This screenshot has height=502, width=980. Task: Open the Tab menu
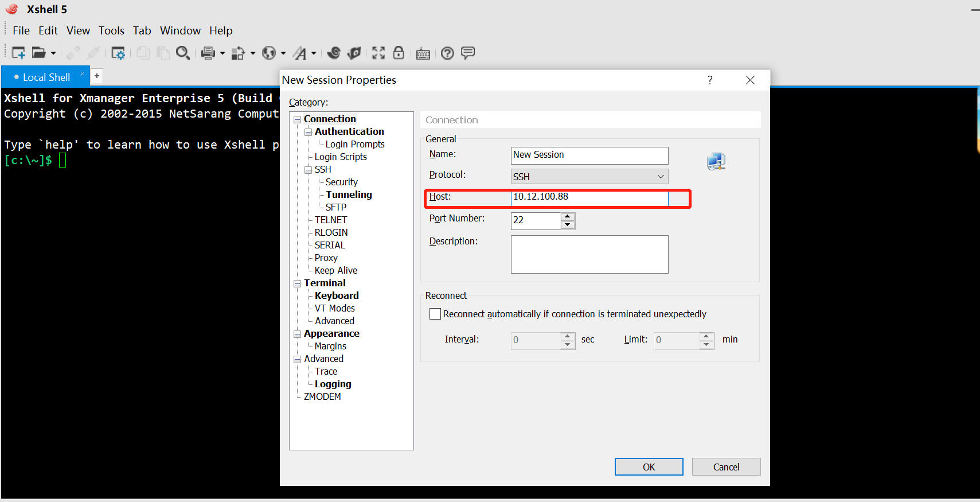tap(142, 30)
